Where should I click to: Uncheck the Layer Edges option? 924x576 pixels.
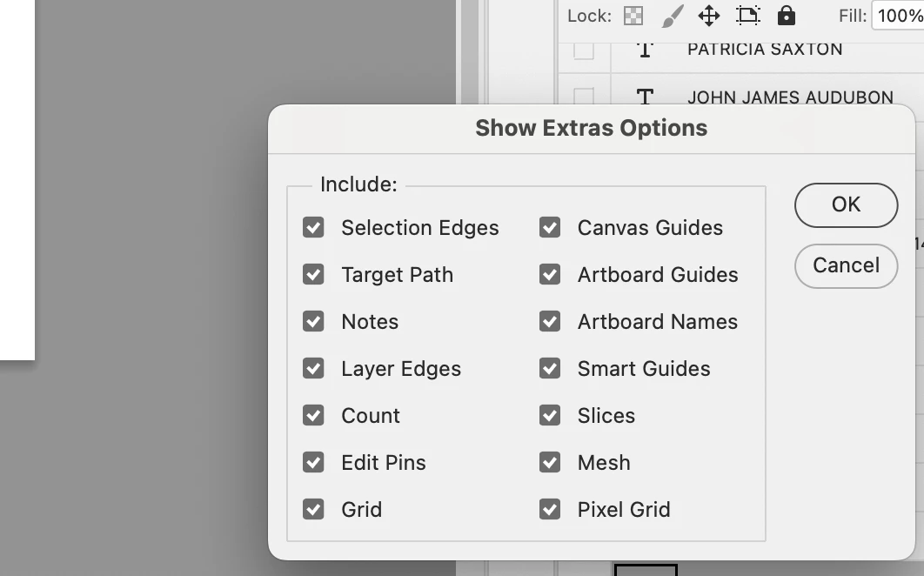[313, 368]
